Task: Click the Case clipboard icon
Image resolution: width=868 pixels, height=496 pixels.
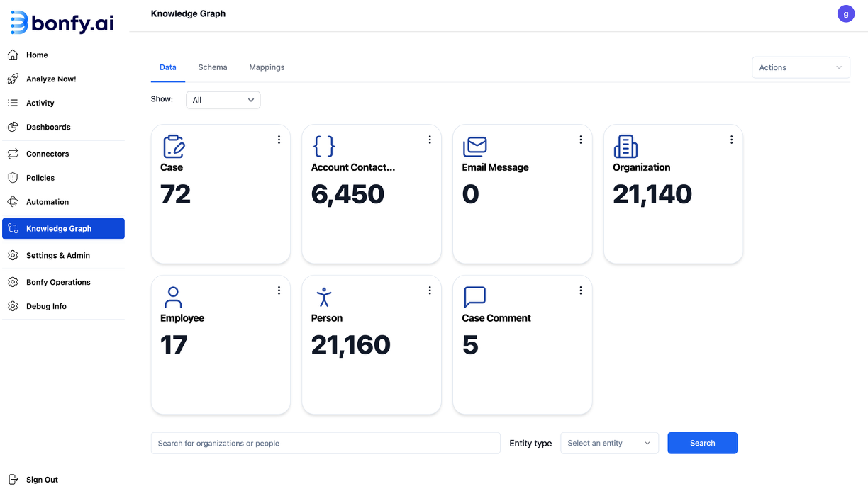Action: coord(174,147)
